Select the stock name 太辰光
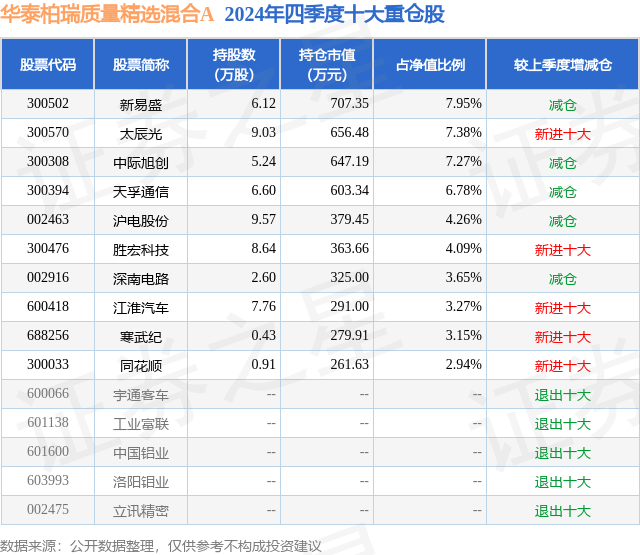Image resolution: width=640 pixels, height=555 pixels. [141, 134]
